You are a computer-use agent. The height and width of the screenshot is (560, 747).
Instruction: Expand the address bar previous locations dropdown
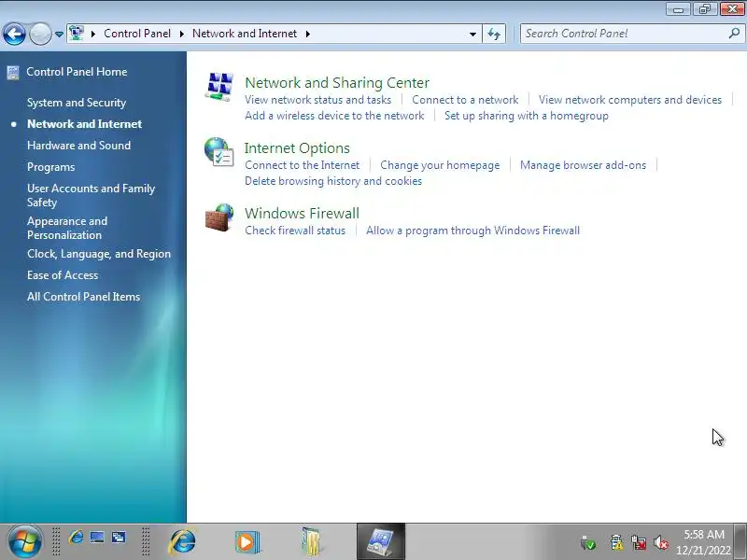coord(472,34)
